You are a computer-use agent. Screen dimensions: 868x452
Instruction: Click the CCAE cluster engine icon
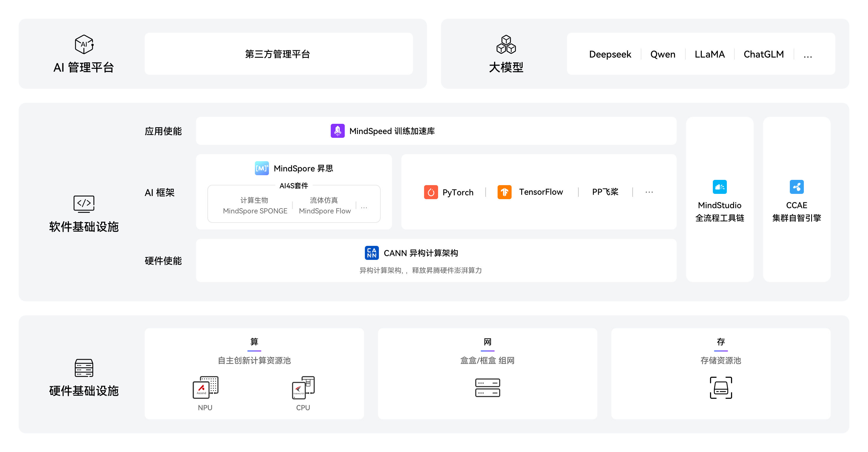[796, 187]
